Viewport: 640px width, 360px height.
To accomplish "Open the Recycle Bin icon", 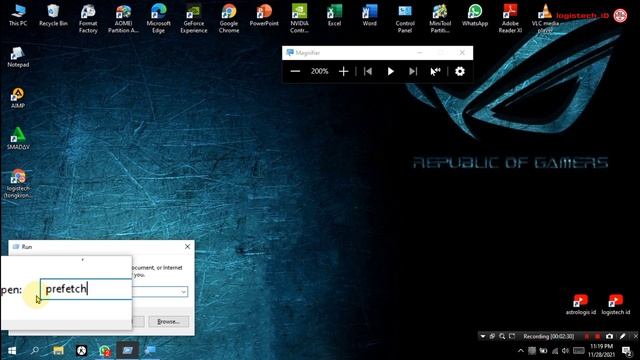I will click(x=53, y=15).
